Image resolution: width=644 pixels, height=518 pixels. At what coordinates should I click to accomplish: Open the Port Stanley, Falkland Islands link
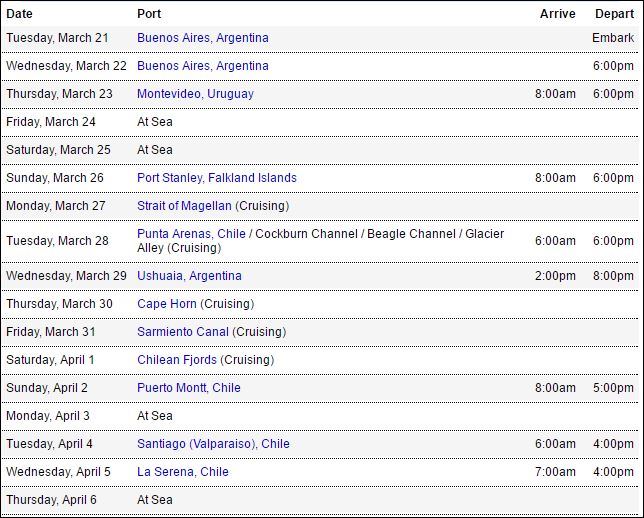216,178
